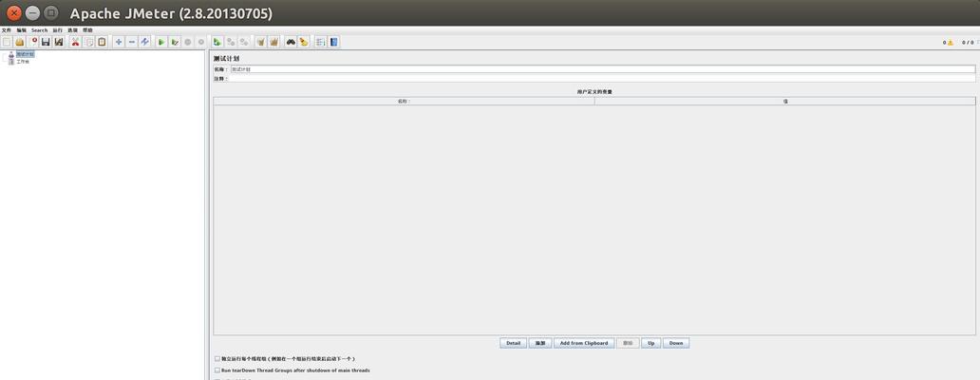This screenshot has height=380, width=980.
Task: Open the 运行 menu
Action: click(58, 30)
